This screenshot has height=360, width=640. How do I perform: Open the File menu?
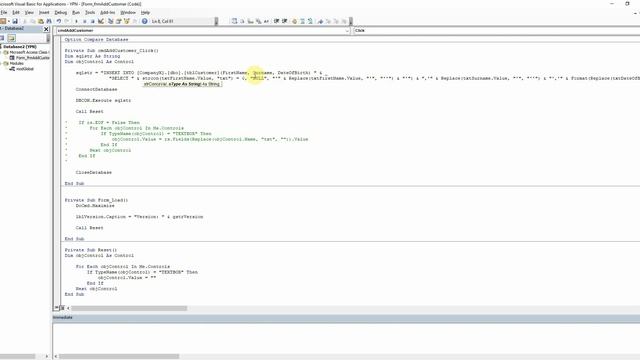(x=4, y=13)
